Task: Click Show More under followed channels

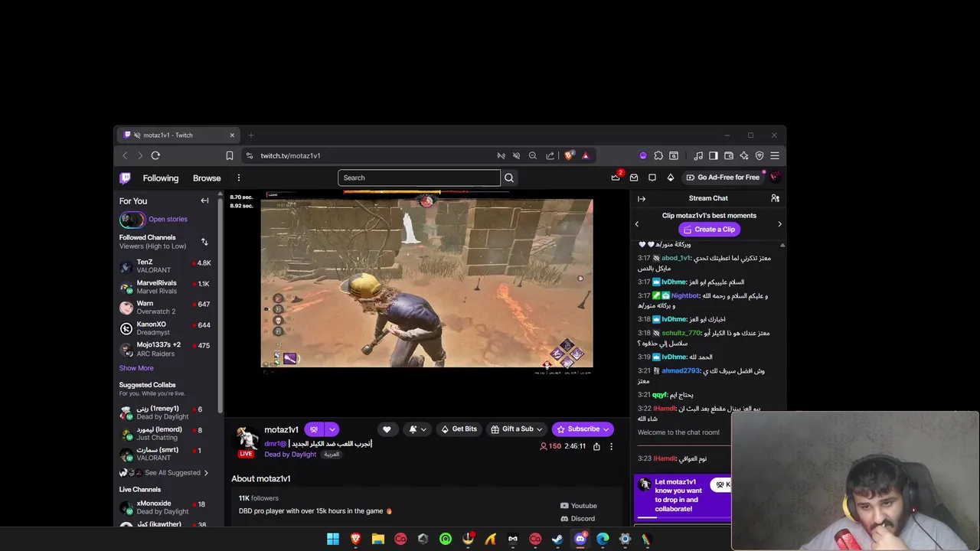Action: pyautogui.click(x=136, y=368)
